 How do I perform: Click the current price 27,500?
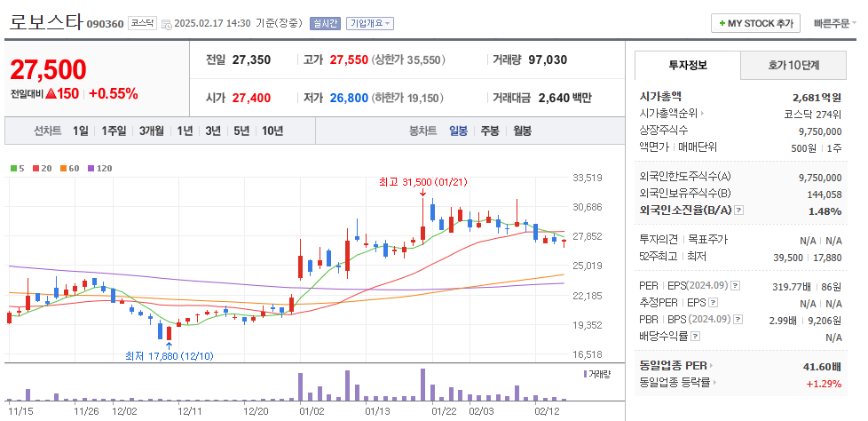(48, 70)
